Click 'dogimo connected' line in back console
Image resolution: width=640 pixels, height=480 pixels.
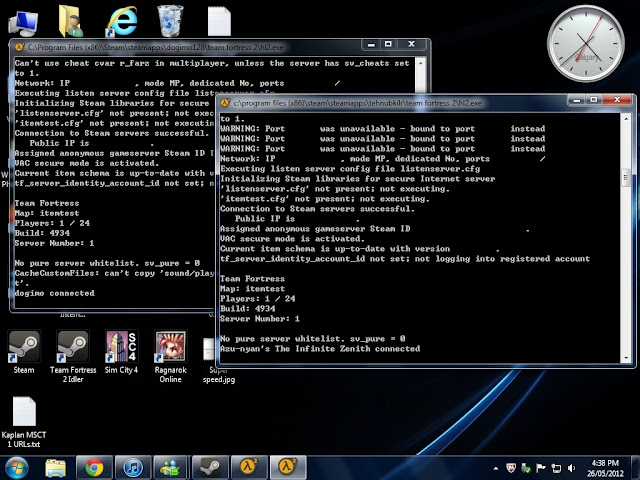point(55,293)
